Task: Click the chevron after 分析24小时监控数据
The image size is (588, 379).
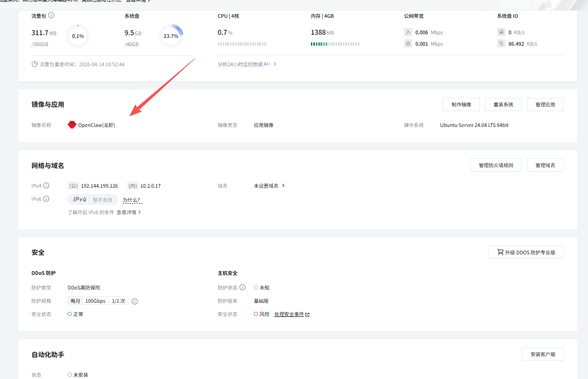Action: pos(275,64)
